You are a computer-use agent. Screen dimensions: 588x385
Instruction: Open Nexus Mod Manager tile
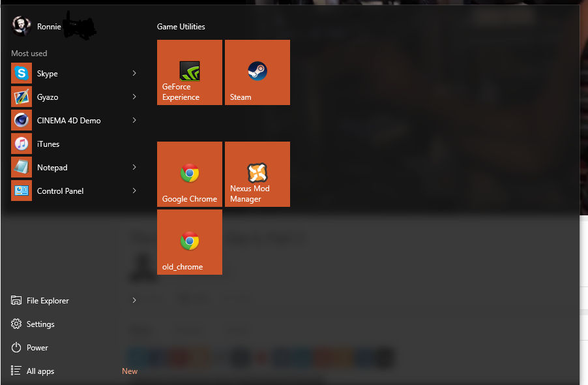[x=257, y=174]
